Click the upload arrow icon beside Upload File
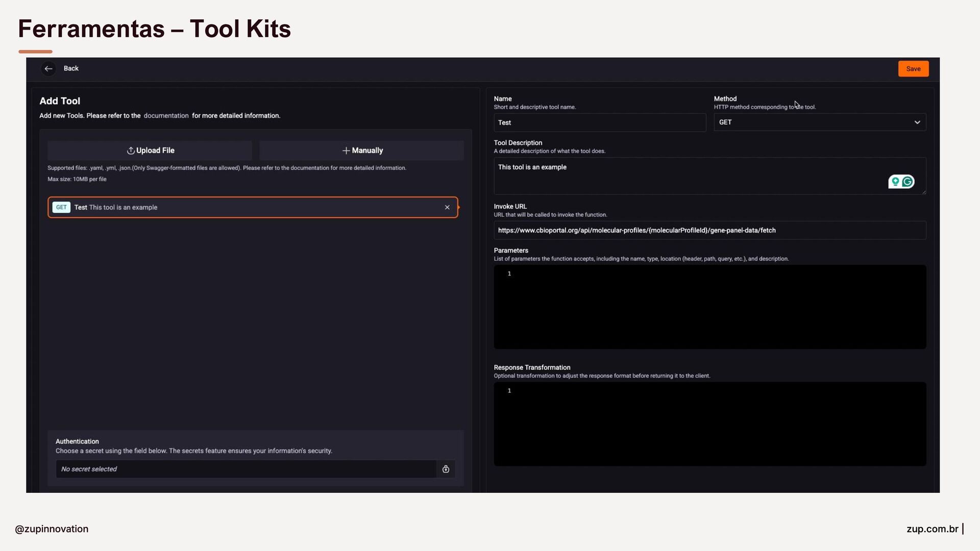 point(131,151)
